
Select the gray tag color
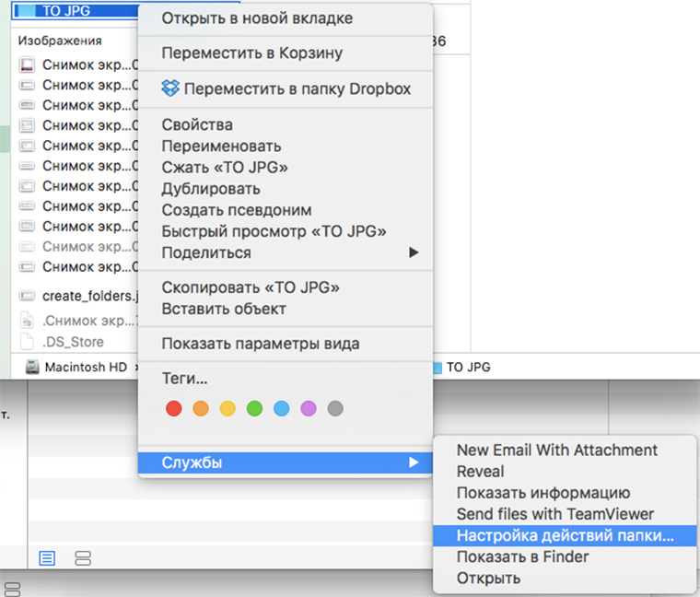335,408
